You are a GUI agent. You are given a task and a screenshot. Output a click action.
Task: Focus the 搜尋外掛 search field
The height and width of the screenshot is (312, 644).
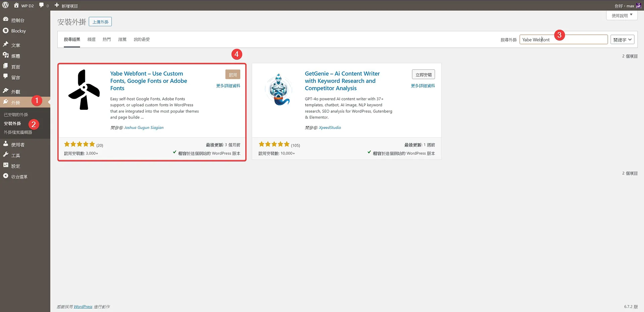(x=563, y=40)
